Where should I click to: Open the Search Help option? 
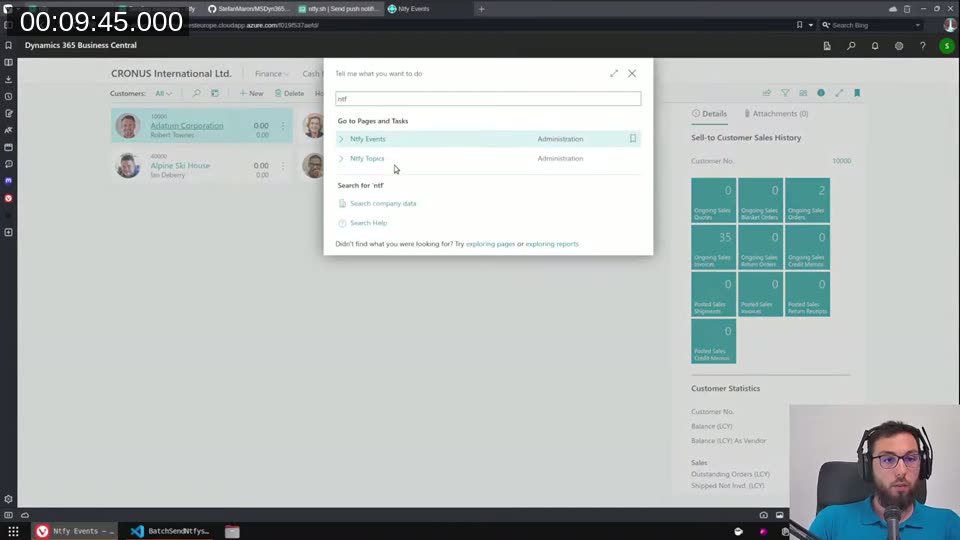pos(368,223)
